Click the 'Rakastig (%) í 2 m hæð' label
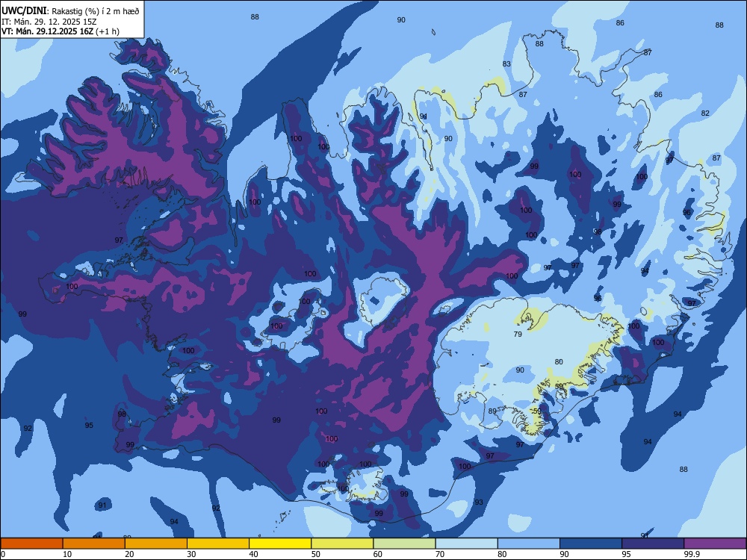 coord(96,11)
